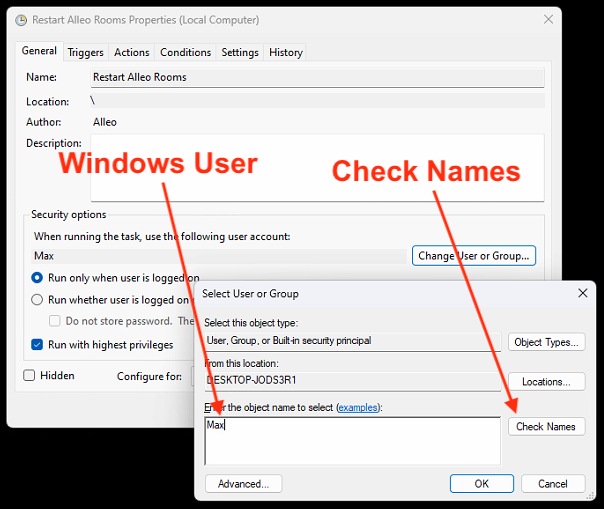Click the Name field Restart Alleo Rooms
This screenshot has width=604, height=509.
click(x=317, y=77)
